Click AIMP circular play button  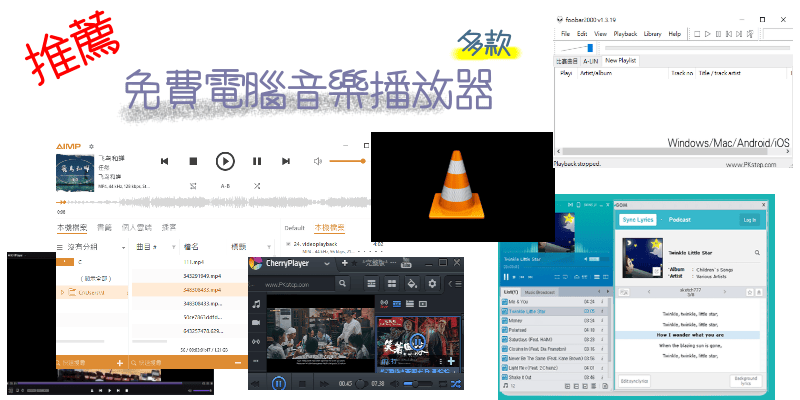(225, 161)
